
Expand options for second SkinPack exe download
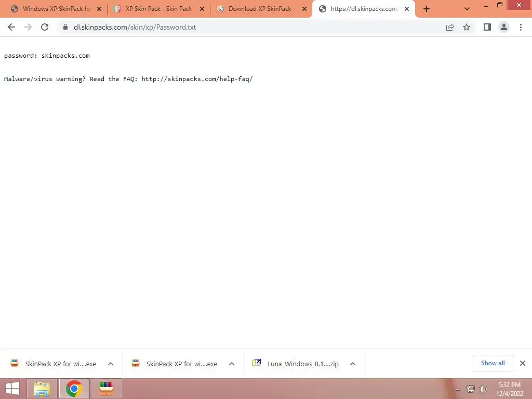click(232, 364)
